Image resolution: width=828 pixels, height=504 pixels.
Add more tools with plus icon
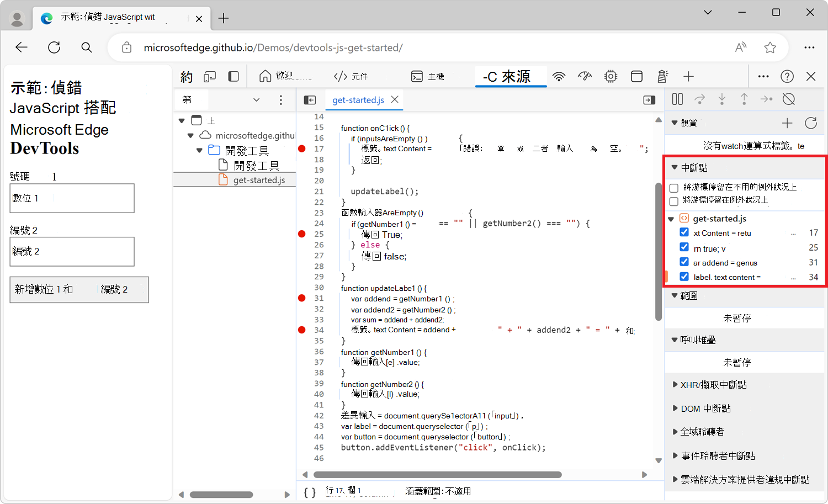pyautogui.click(x=688, y=77)
